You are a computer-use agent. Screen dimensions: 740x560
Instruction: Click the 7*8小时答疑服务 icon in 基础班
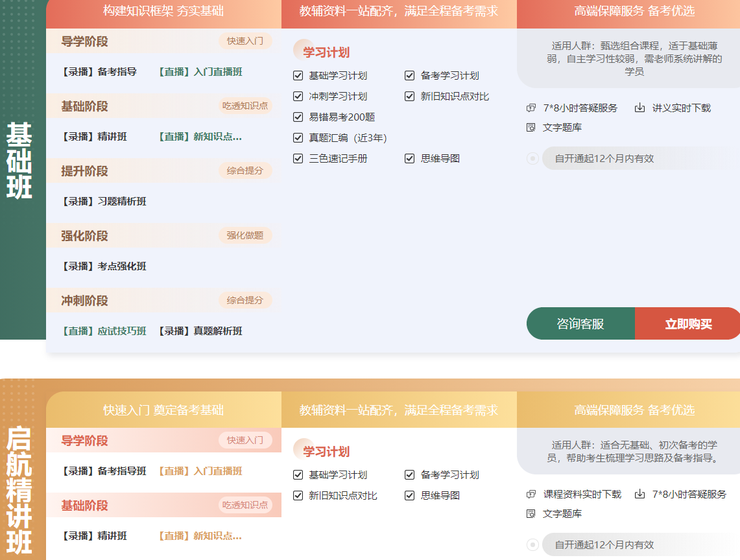[x=531, y=108]
